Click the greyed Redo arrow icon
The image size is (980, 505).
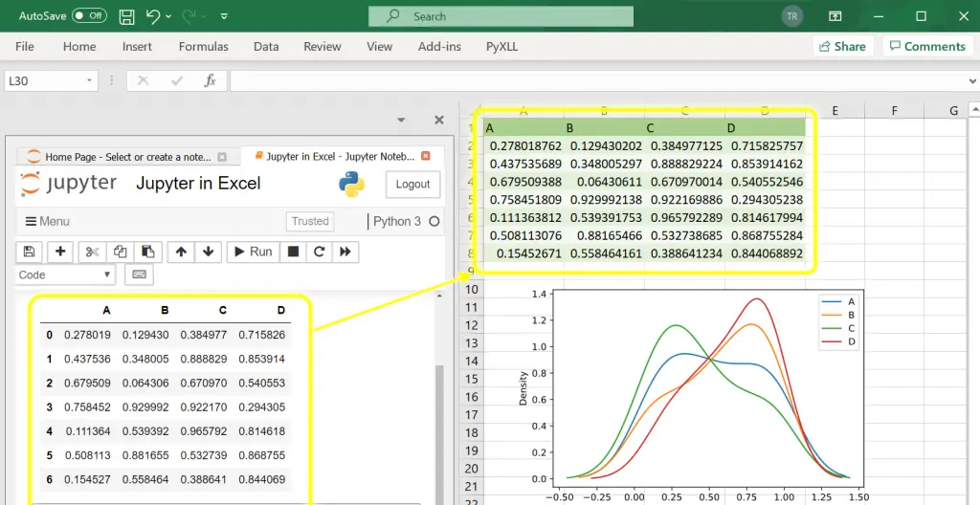point(189,16)
